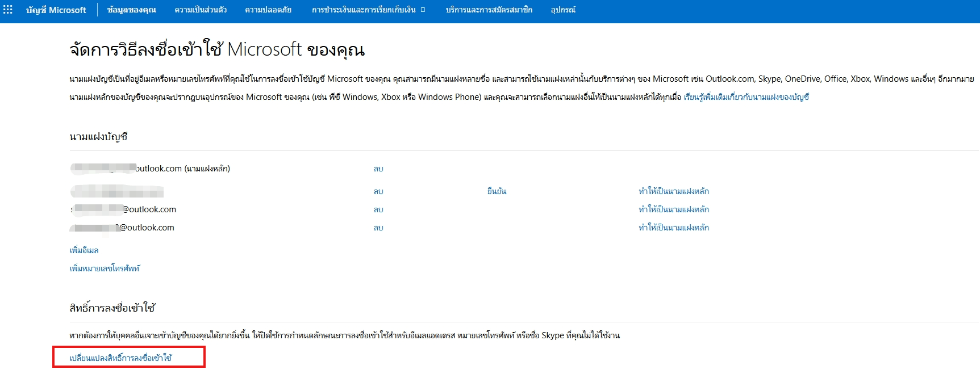Click ลบ for the third alias row
Image resolution: width=980 pixels, height=378 pixels.
378,210
